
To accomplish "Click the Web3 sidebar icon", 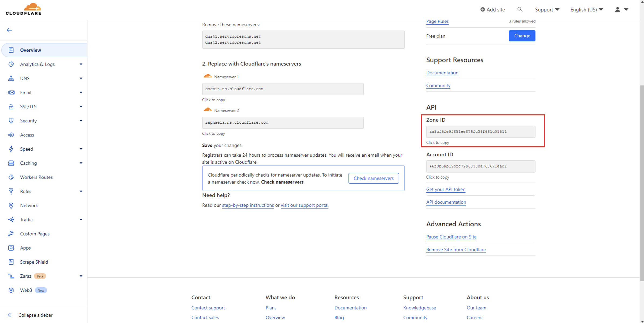I will [x=11, y=290].
